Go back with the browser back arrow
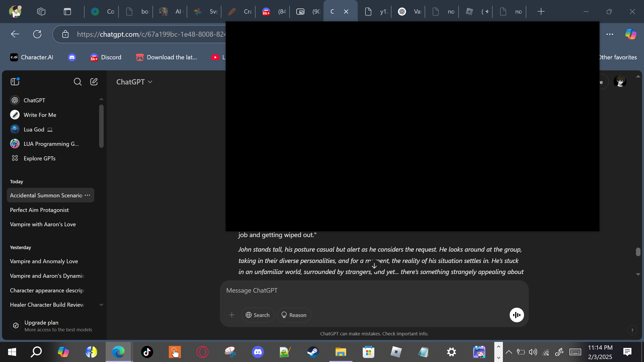Image resolution: width=644 pixels, height=362 pixels. tap(15, 34)
